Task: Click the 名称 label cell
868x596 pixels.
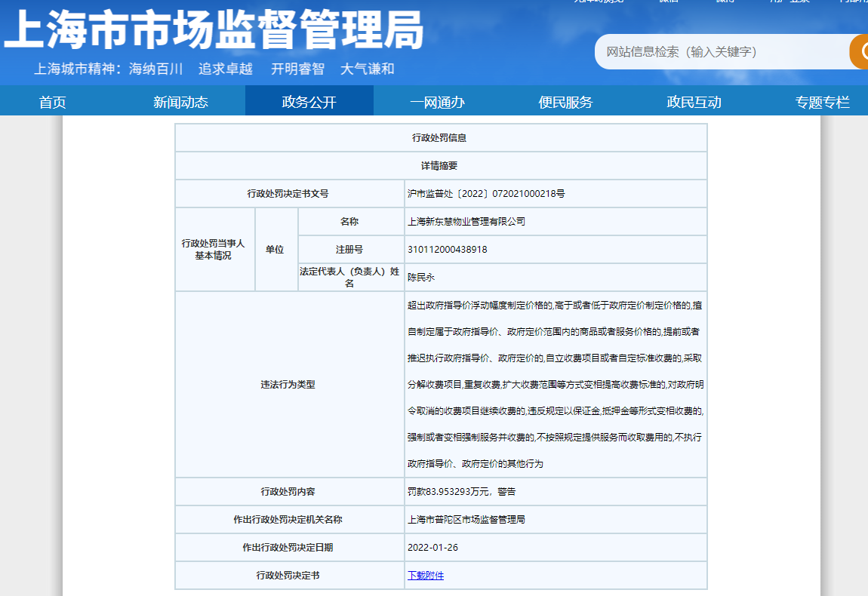Action: 351,221
